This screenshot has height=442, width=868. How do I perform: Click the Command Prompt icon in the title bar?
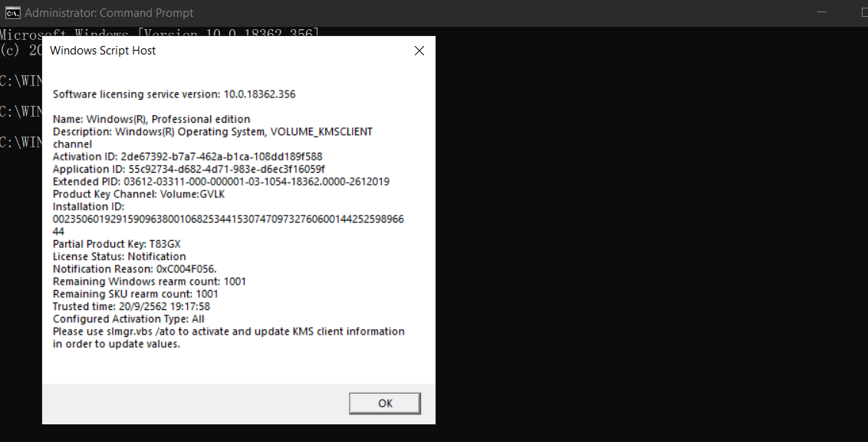12,13
